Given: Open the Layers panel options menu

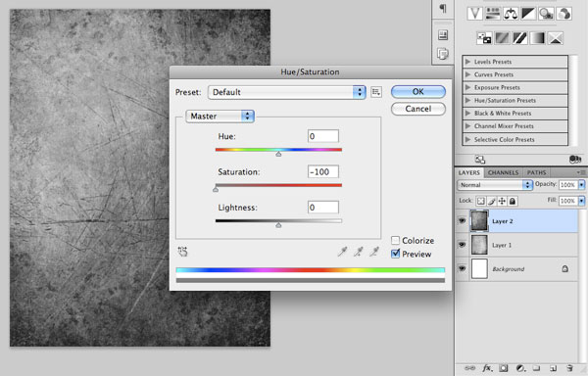Looking at the screenshot, I should (581, 172).
